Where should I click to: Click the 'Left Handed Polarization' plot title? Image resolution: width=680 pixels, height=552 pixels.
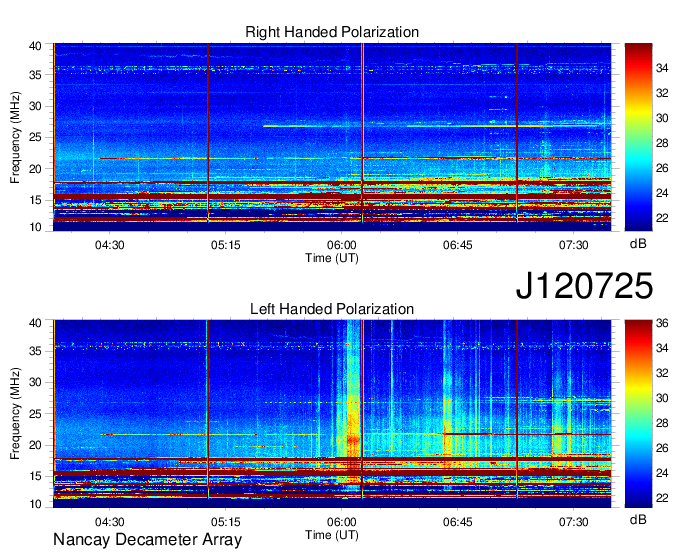tap(332, 309)
